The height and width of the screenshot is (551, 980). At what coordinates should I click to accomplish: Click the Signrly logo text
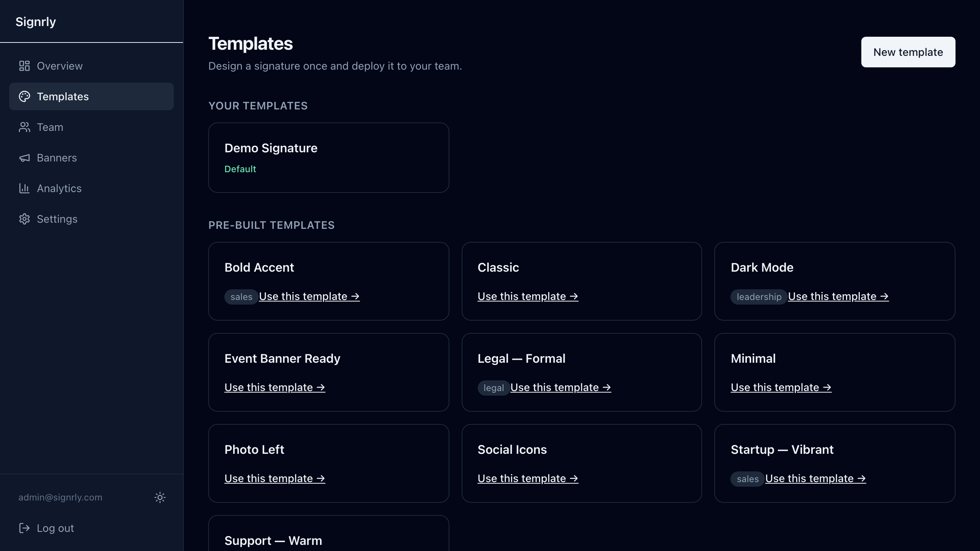36,22
